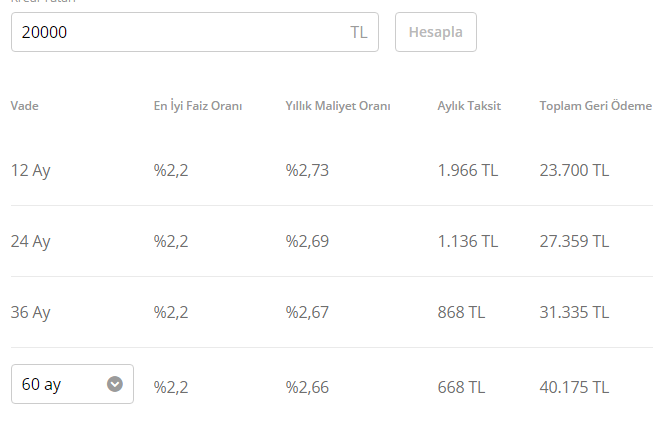Screen dimensions: 653x421
Task: Click the 868 TL monthly installment
Action: [x=461, y=312]
